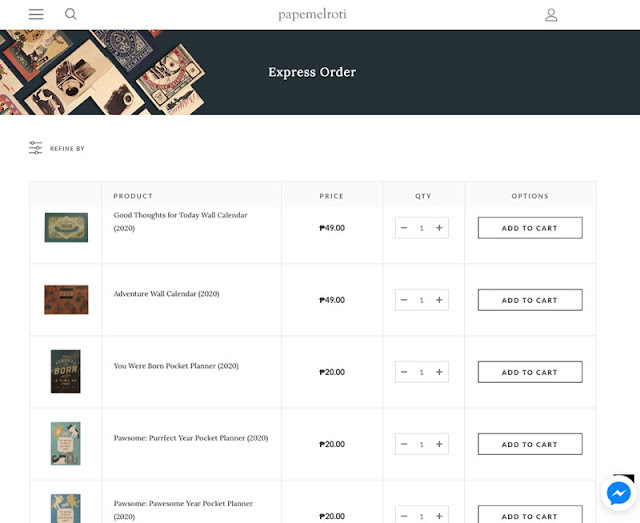Decrease quantity for Good Thoughts Wall Calendar
The height and width of the screenshot is (523, 640).
coord(404,228)
